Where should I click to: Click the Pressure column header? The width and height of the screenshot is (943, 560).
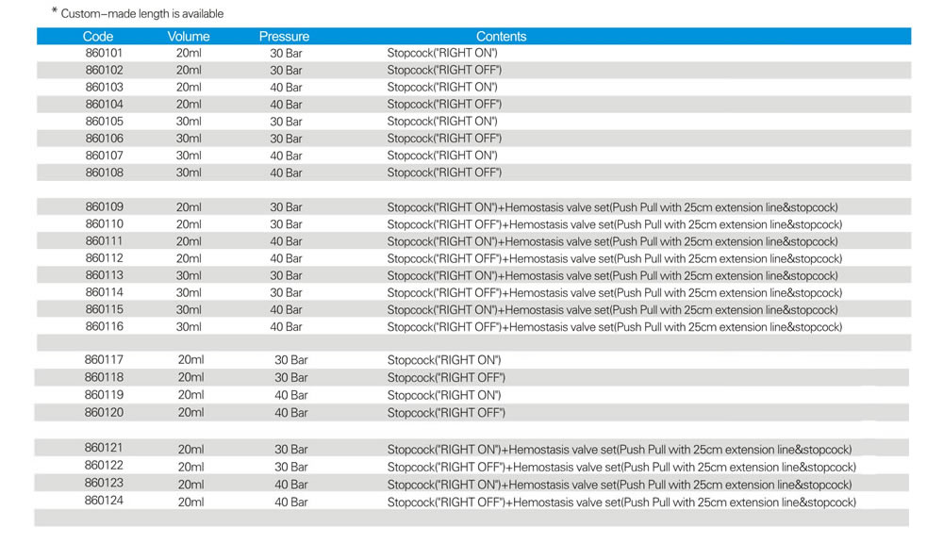(284, 37)
